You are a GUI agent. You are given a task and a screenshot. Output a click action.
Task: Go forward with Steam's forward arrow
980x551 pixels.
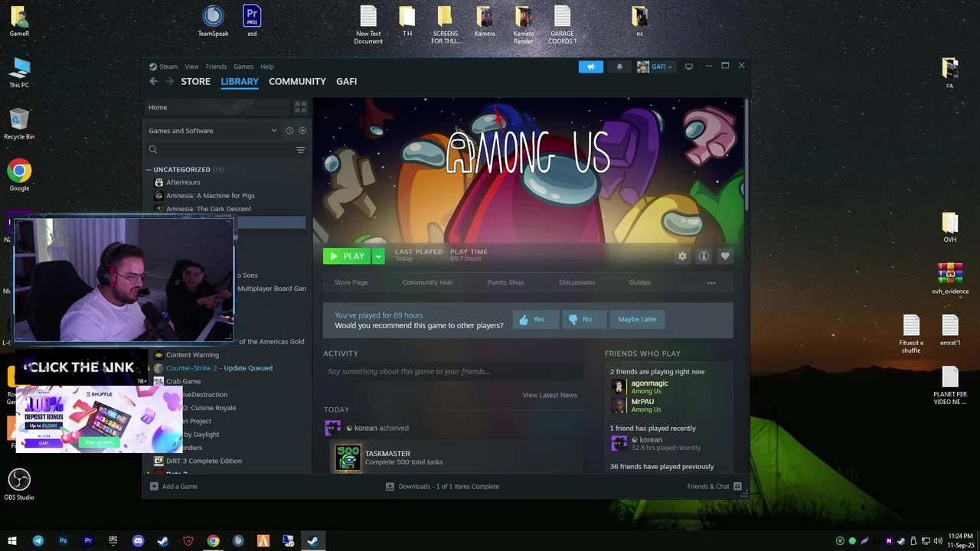169,81
